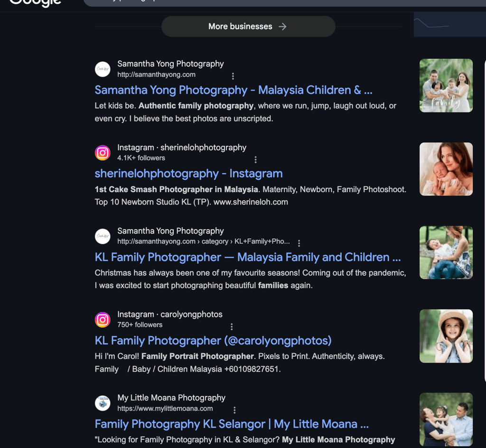
Task: Open the KL Family Photographer (@carolyongphotos) link
Action: coord(212,341)
